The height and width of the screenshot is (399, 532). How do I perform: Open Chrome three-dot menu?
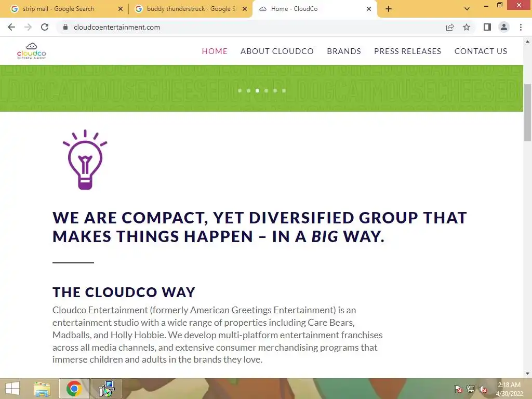521,27
